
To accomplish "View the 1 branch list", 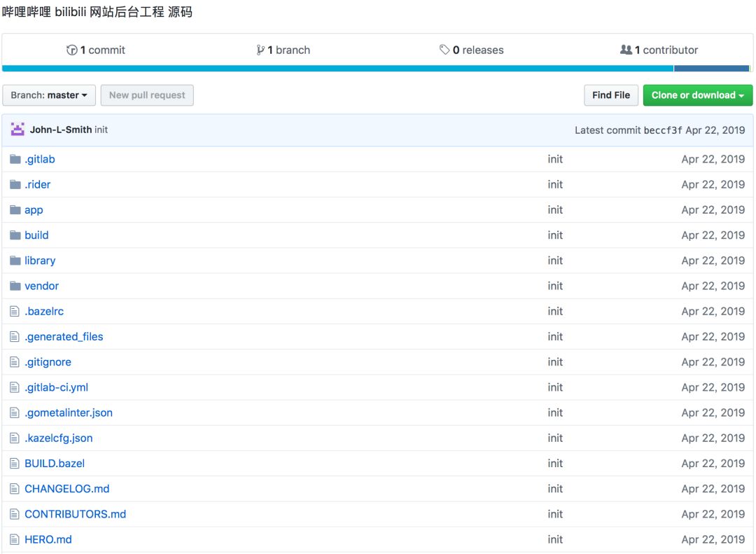I will tap(283, 50).
